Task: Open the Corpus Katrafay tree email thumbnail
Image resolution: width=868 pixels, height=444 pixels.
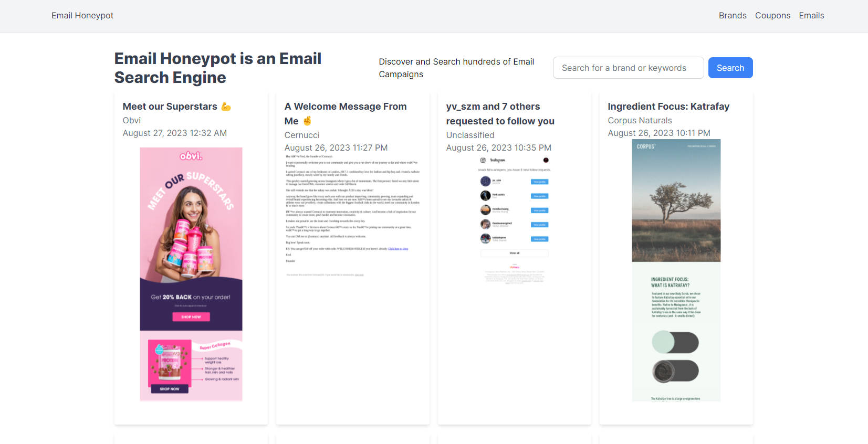Action: 676,270
